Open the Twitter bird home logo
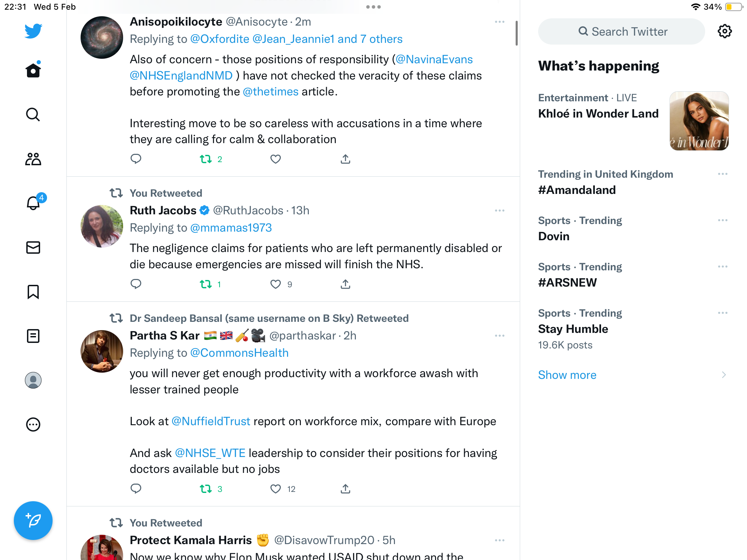747x560 pixels. click(x=33, y=31)
